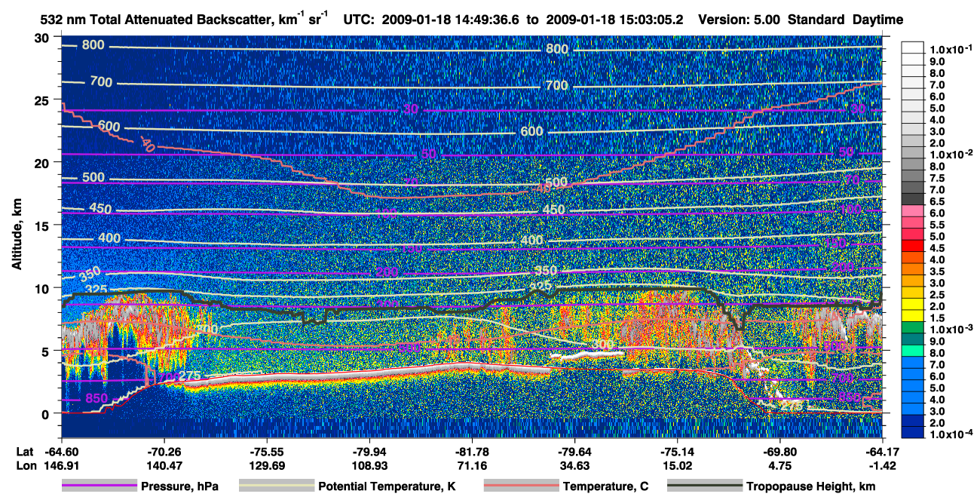Click the 'Tropopause Height, km' legend label
Viewport: 980px width, 503px height.
pos(811,486)
